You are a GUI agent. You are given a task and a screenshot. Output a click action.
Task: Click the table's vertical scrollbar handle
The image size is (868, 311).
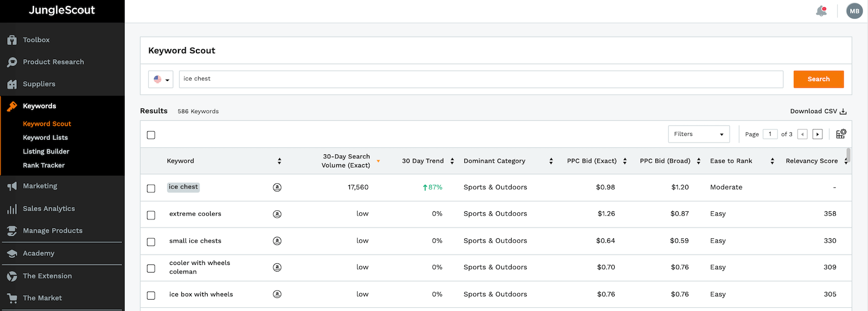848,155
